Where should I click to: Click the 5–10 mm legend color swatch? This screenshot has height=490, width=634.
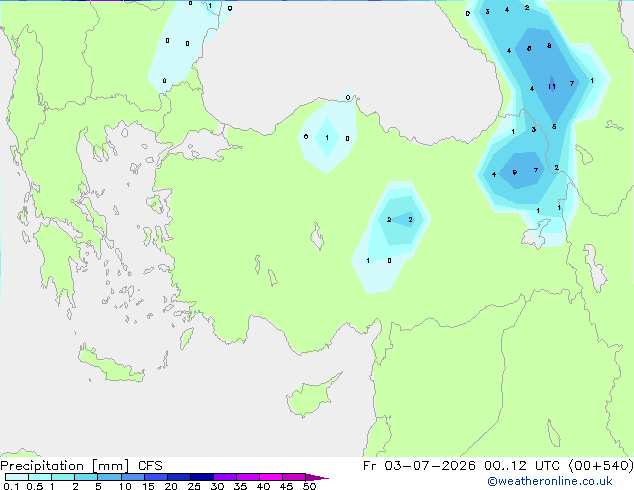point(109,477)
